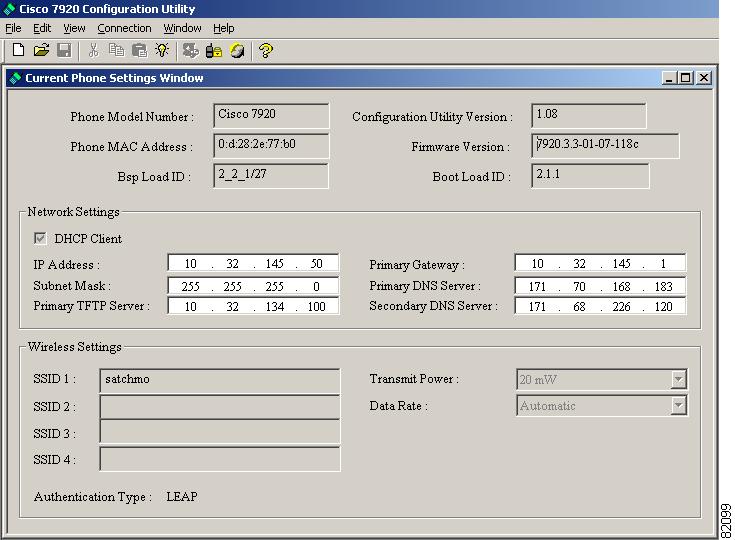Expand the Transmit Power dropdown
Screen dimensions: 735x540
pyautogui.click(x=678, y=379)
